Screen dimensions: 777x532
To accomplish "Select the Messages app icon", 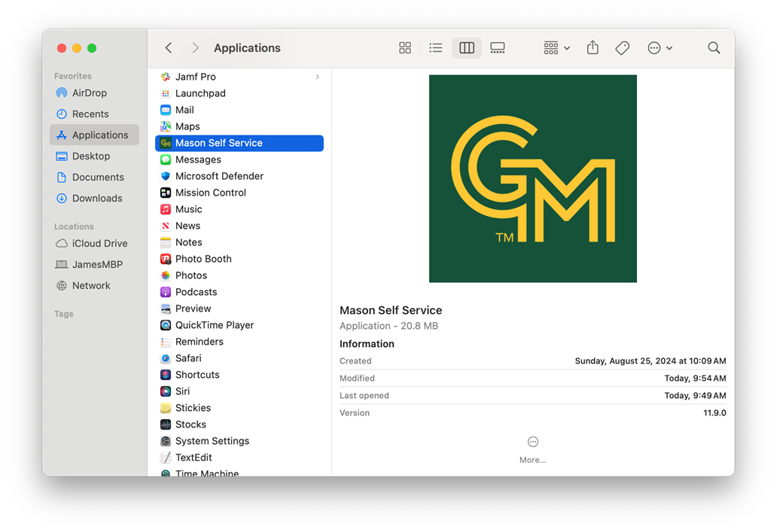I will point(166,160).
